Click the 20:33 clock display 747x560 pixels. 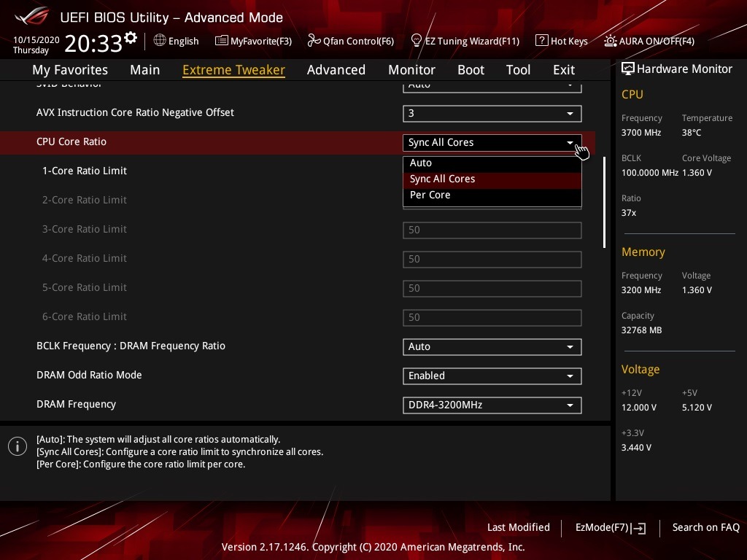(x=93, y=43)
